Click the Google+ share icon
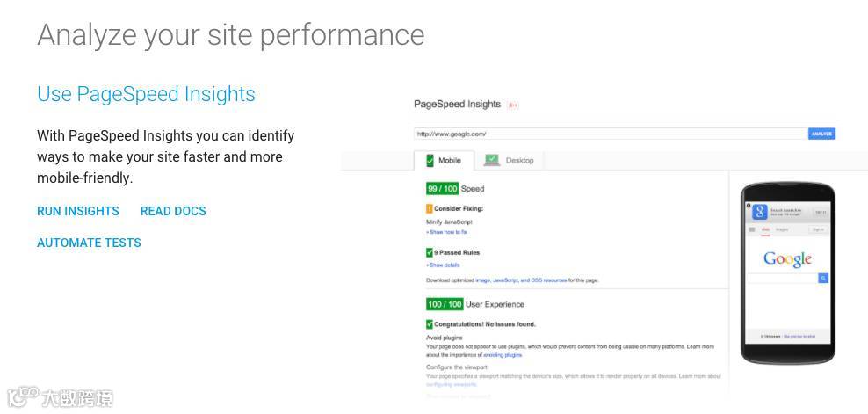This screenshot has height=414, width=868. 513,105
